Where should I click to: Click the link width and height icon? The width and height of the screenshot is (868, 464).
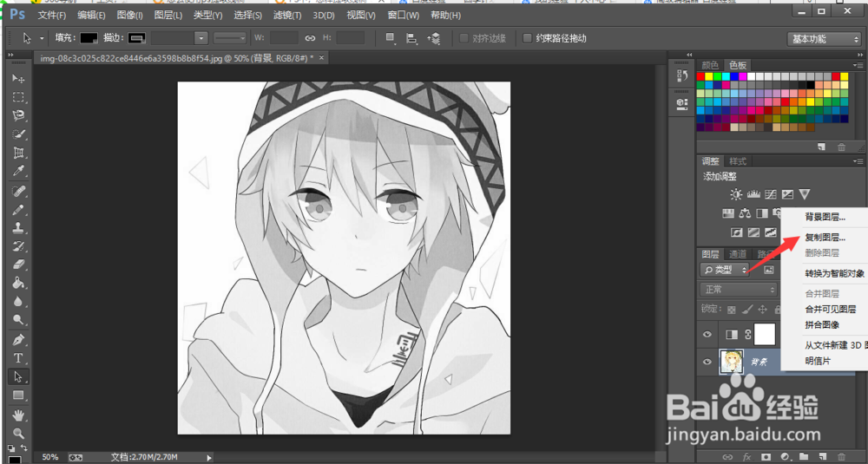point(310,38)
